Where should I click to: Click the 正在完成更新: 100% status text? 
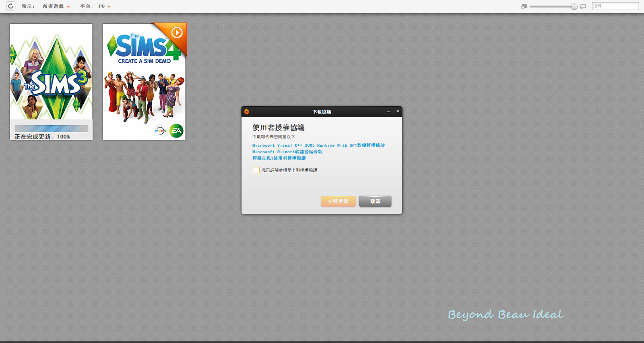[x=42, y=137]
